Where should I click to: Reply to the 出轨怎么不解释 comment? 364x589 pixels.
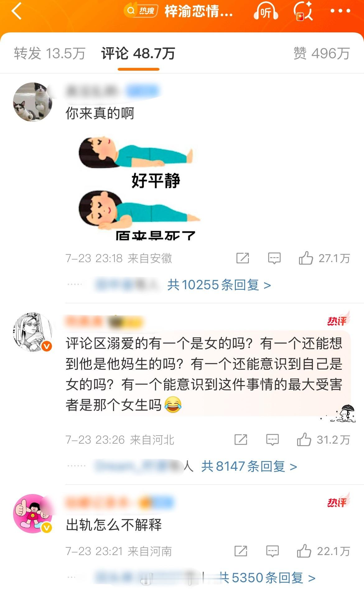tap(273, 551)
